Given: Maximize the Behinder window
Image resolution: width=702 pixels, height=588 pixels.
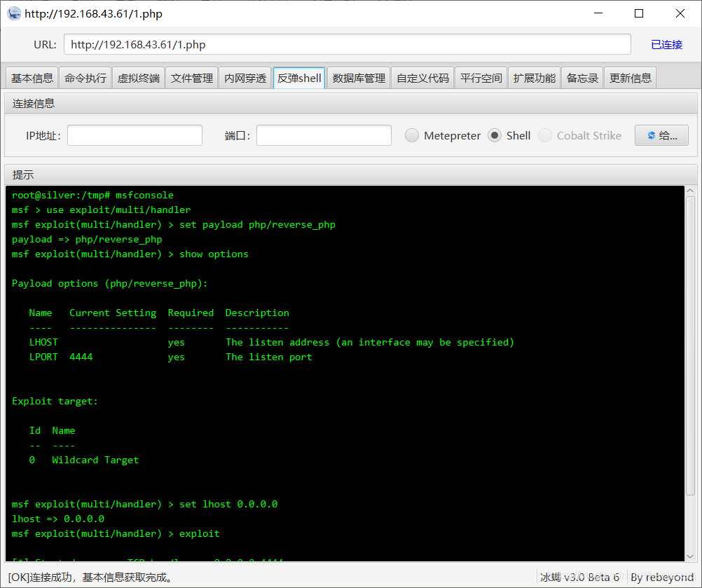Looking at the screenshot, I should [x=639, y=13].
